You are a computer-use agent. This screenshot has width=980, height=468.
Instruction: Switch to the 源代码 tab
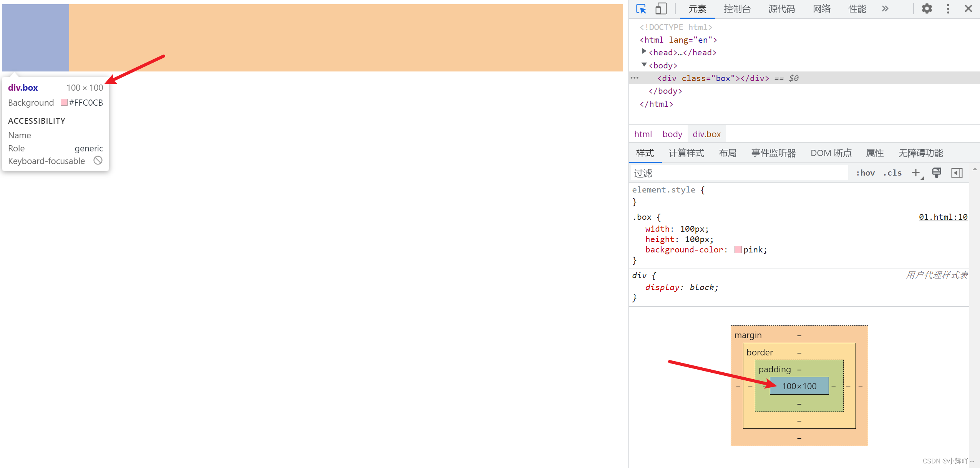coord(781,9)
